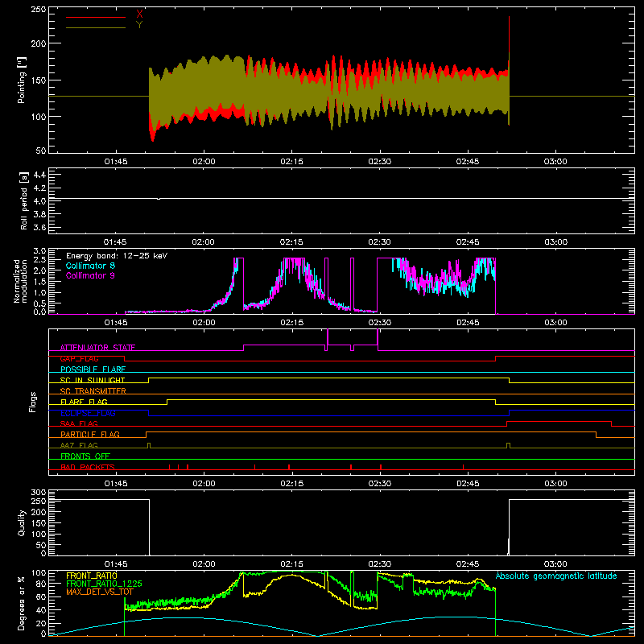This screenshot has height=644, width=644.
Task: Click the yellow FRONT_RATIO legend entry
Action: [92, 576]
